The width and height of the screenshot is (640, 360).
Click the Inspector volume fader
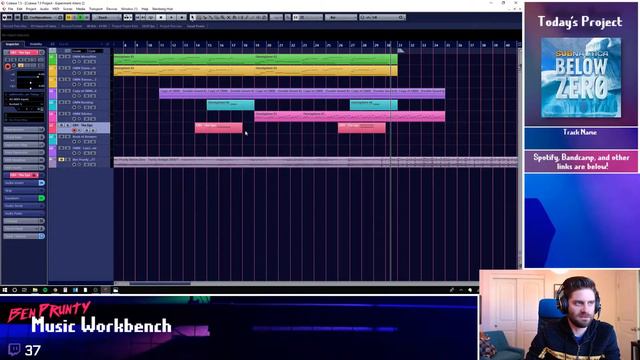[30, 77]
